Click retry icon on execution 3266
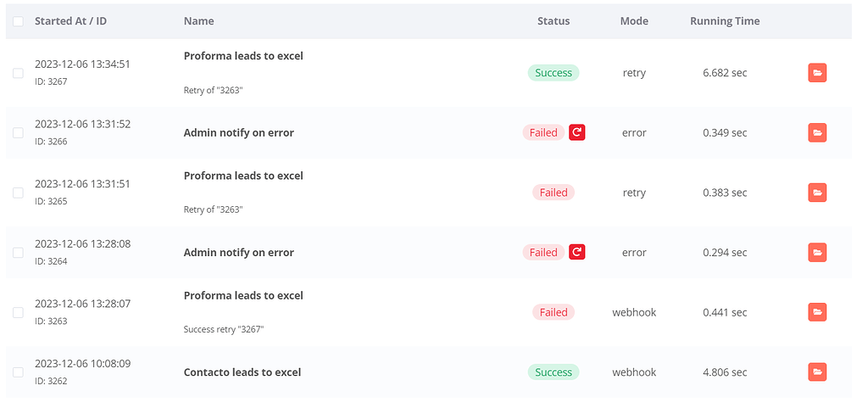The height and width of the screenshot is (408, 868). (577, 132)
